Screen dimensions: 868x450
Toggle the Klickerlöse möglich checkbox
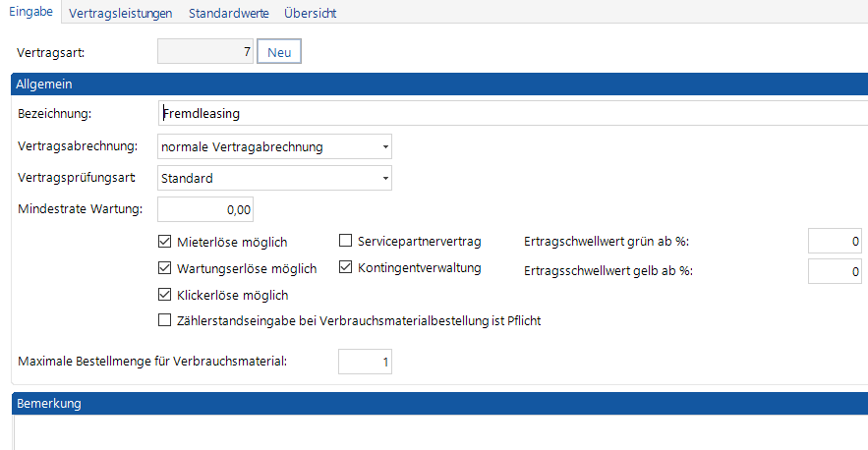[165, 294]
